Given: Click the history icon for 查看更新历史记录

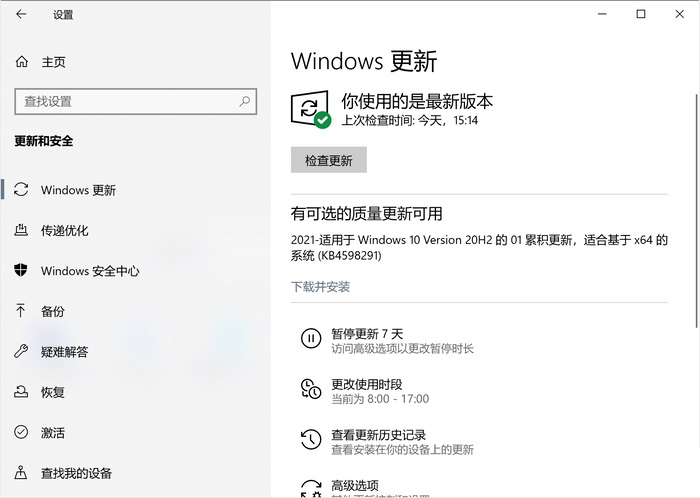Looking at the screenshot, I should pos(311,440).
